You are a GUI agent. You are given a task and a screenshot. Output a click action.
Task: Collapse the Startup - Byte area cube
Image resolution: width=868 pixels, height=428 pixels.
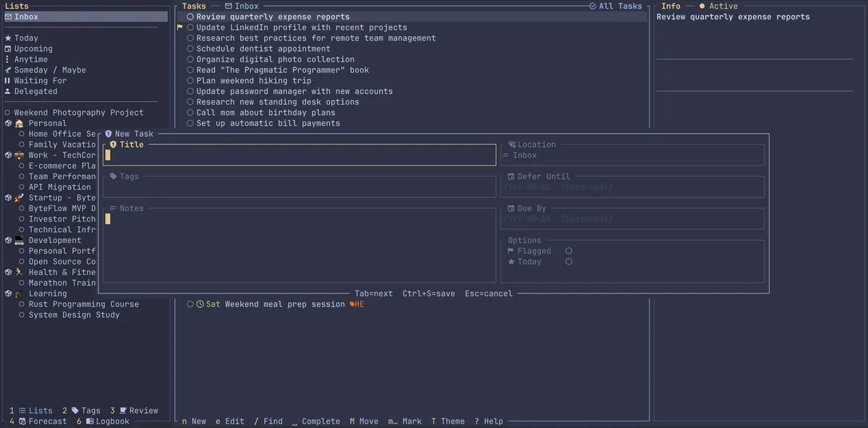8,198
